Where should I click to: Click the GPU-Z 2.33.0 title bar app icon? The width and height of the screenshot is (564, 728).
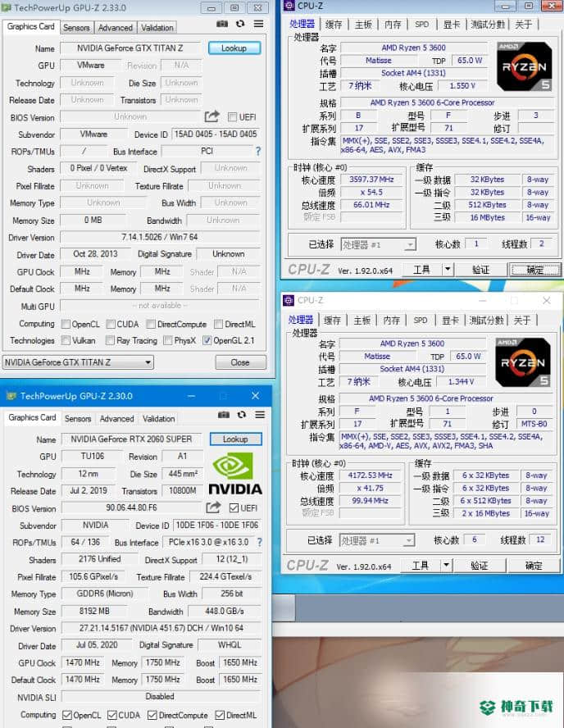7,8
